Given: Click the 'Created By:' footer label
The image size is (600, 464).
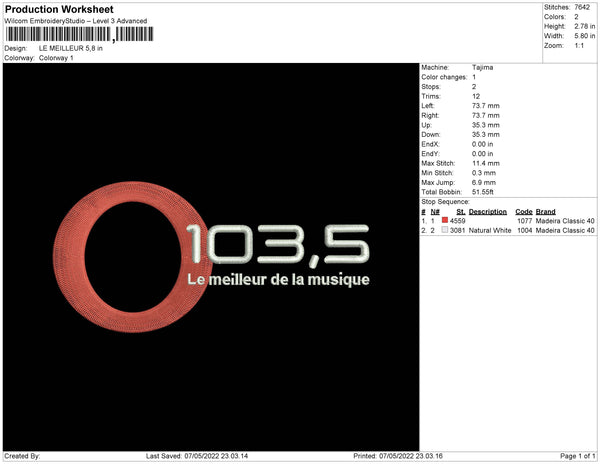Looking at the screenshot, I should click(x=22, y=456).
